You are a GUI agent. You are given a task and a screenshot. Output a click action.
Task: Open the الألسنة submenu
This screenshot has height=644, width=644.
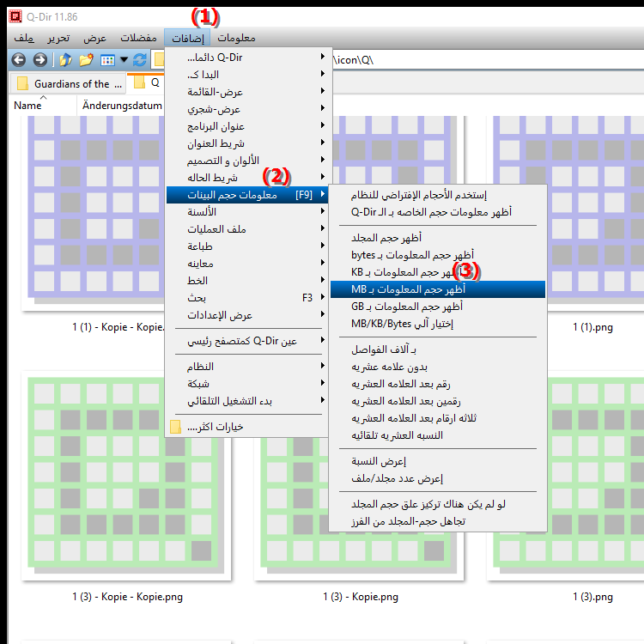point(246,212)
